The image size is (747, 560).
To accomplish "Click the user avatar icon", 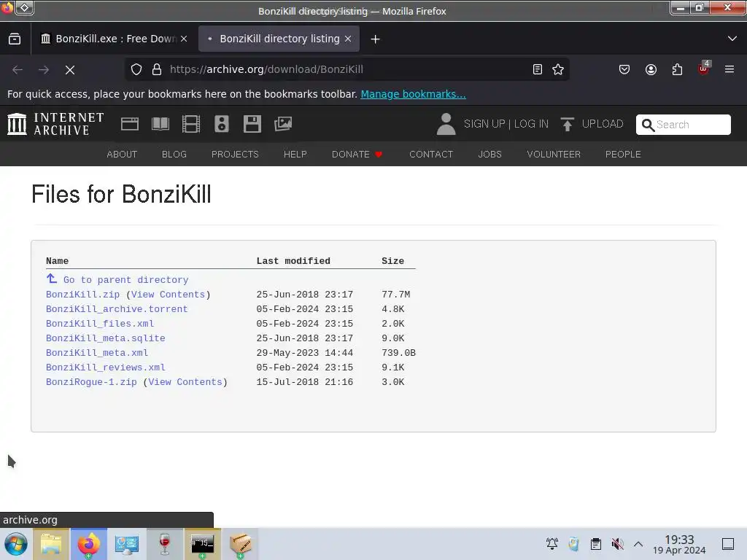I will pyautogui.click(x=446, y=124).
